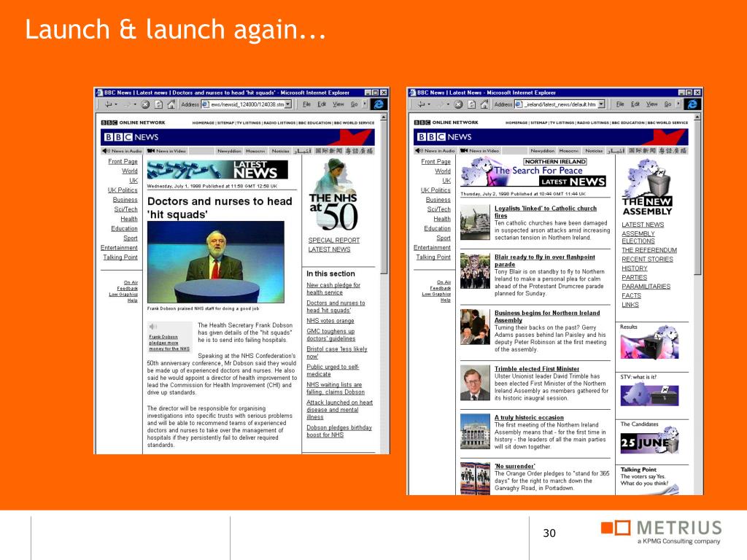The width and height of the screenshot is (747, 560).
Task: Click scroll-up arrow in right window scrollbar
Action: [697, 117]
